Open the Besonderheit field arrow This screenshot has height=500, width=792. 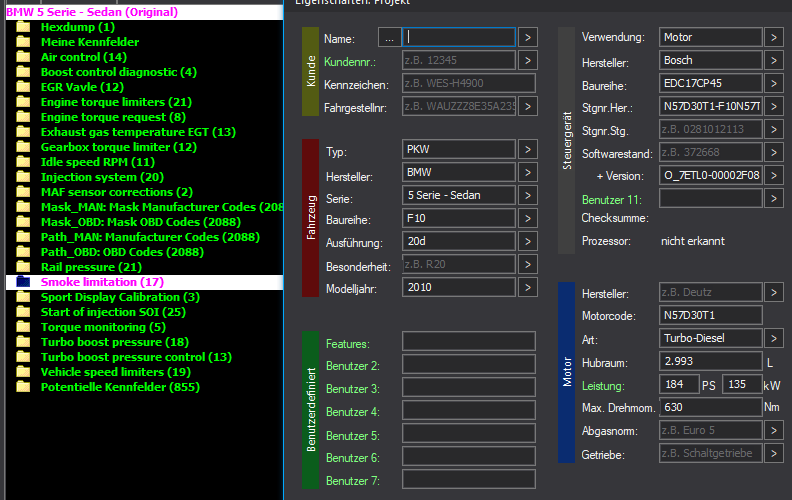(528, 265)
